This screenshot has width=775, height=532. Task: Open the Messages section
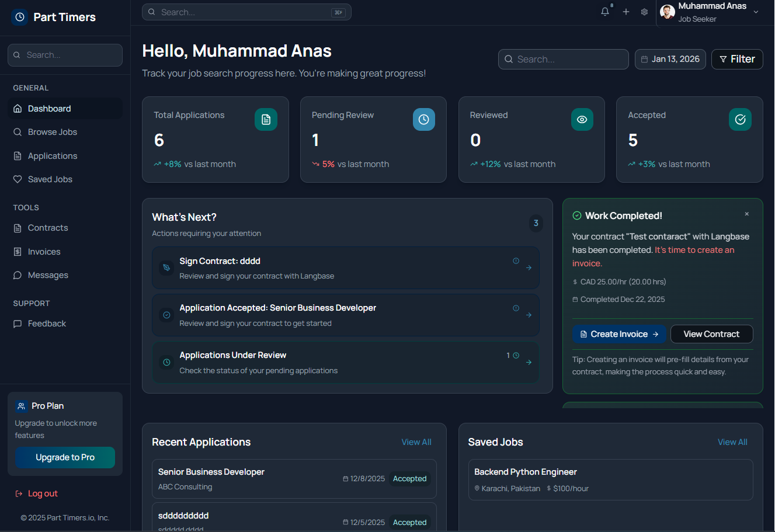[47, 275]
